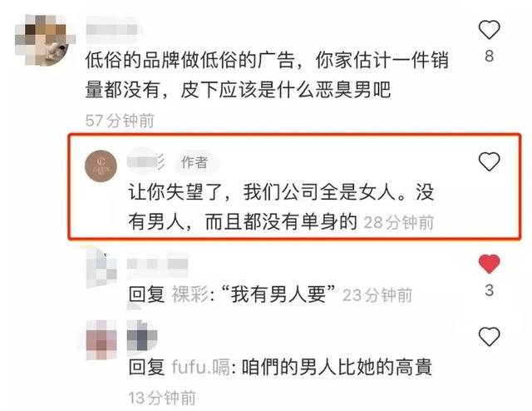532x411 pixels.
Task: Select the reply text 咱們的男人比她的高貴
Action: [337, 367]
